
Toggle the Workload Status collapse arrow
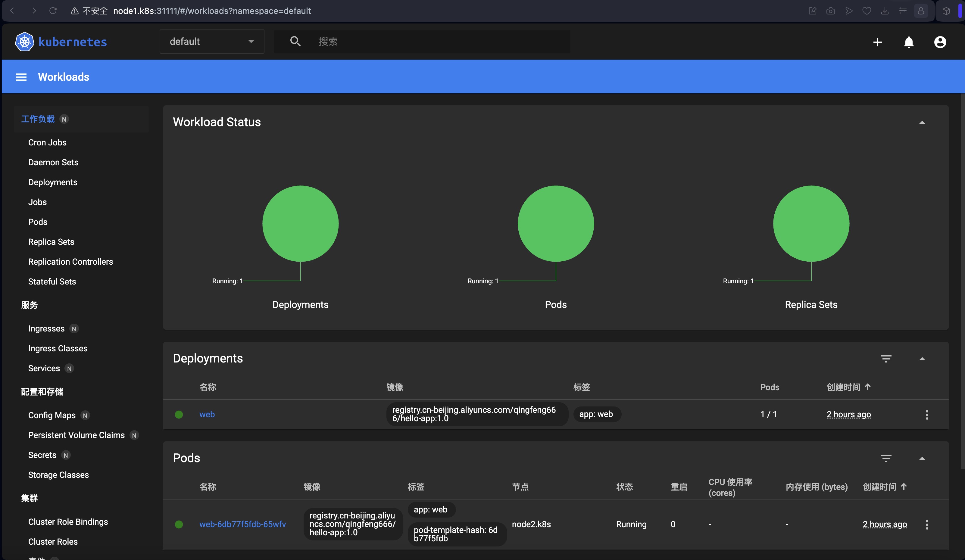[x=922, y=122]
